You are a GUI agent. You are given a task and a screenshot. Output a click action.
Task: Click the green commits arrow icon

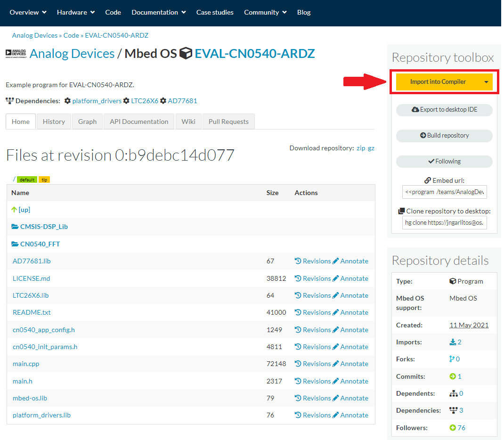coord(453,376)
